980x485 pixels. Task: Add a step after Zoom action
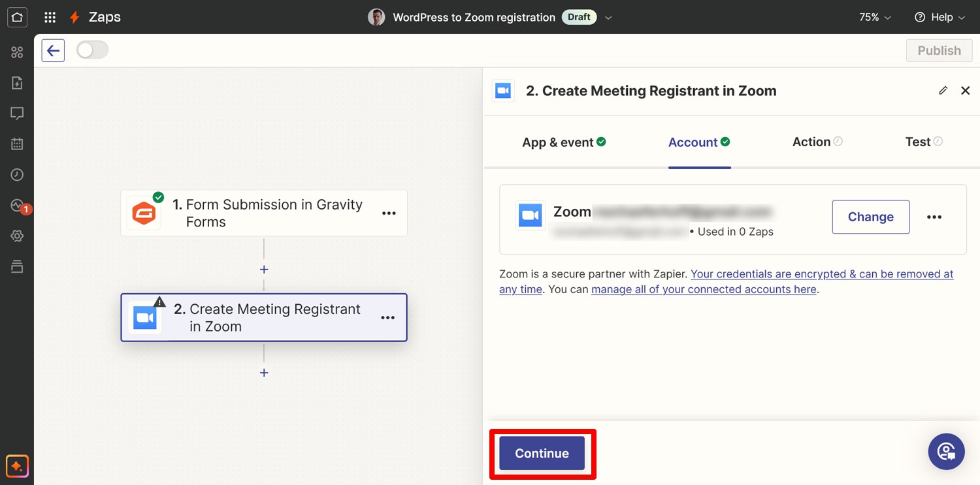pyautogui.click(x=264, y=373)
